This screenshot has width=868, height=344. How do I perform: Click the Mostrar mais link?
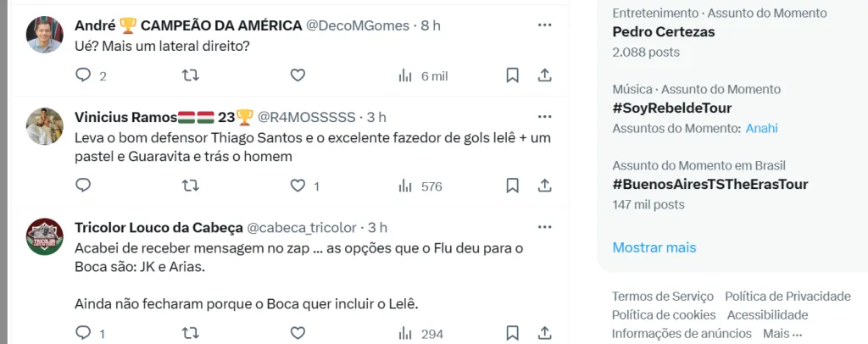(x=654, y=247)
